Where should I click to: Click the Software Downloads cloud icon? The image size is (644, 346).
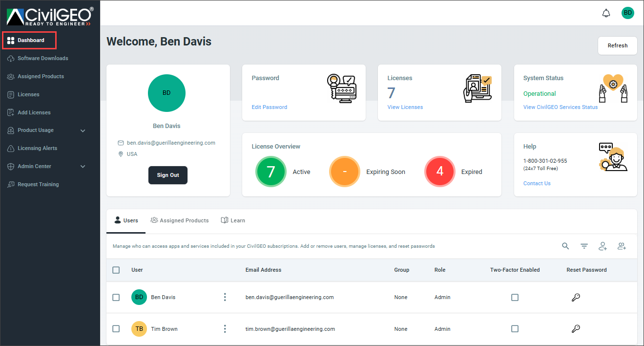coord(11,59)
